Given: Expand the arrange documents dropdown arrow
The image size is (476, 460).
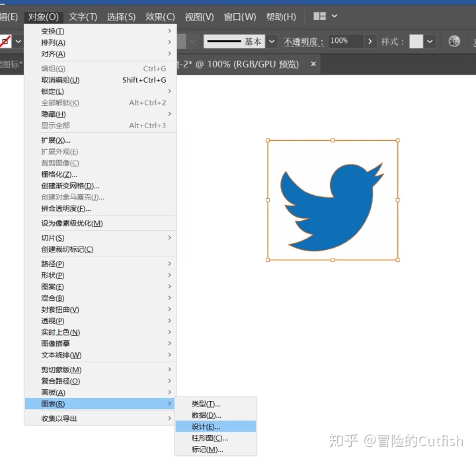Looking at the screenshot, I should pos(335,16).
